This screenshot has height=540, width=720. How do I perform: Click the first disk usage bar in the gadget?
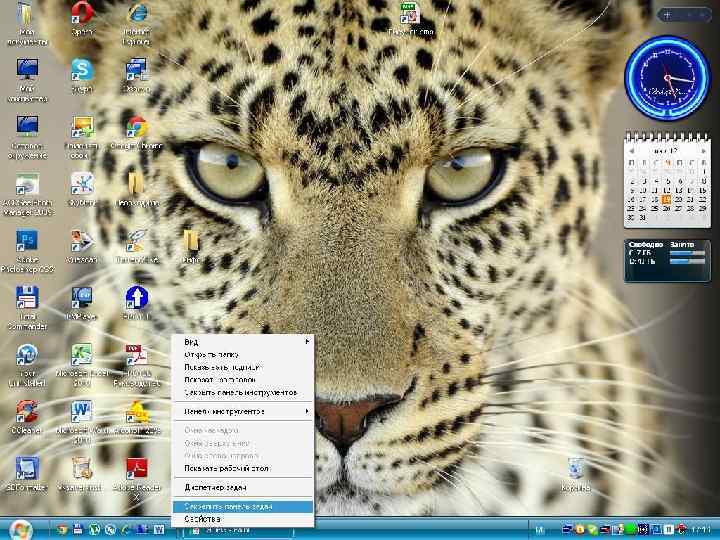click(687, 253)
